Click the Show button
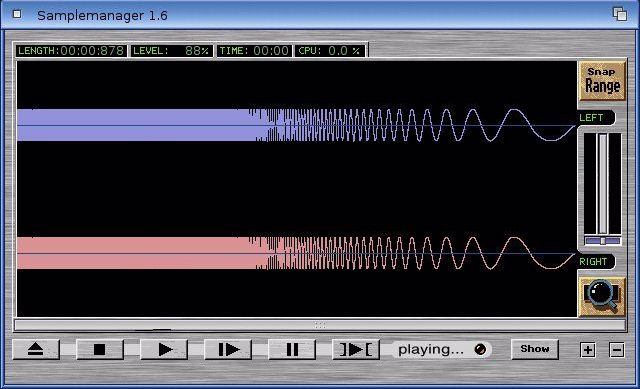 click(x=535, y=349)
